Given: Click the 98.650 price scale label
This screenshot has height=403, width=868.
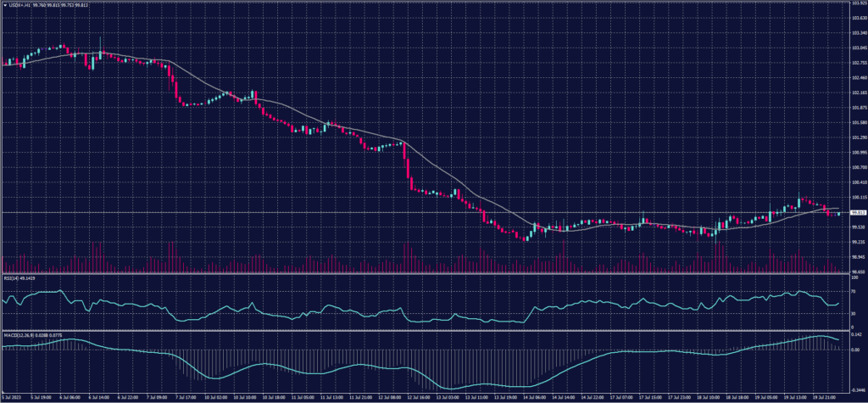Looking at the screenshot, I should click(x=857, y=271).
